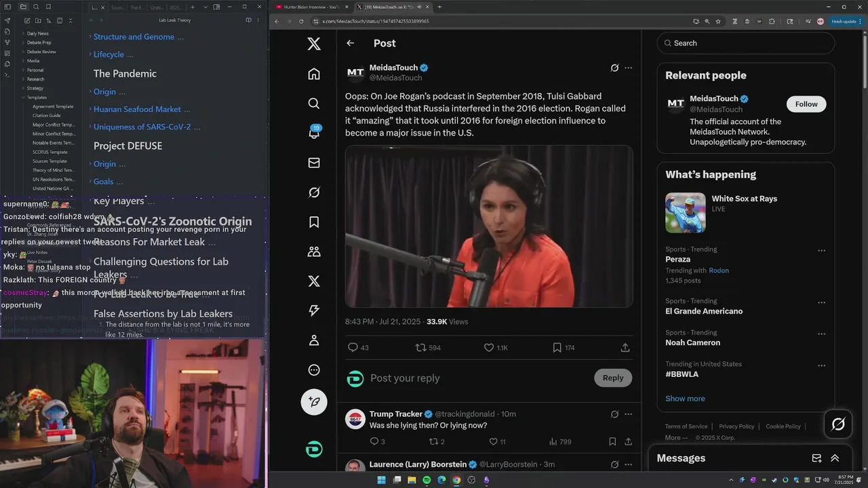Repost the MeidasTouch post (594)
The image size is (868, 488).
click(x=421, y=348)
